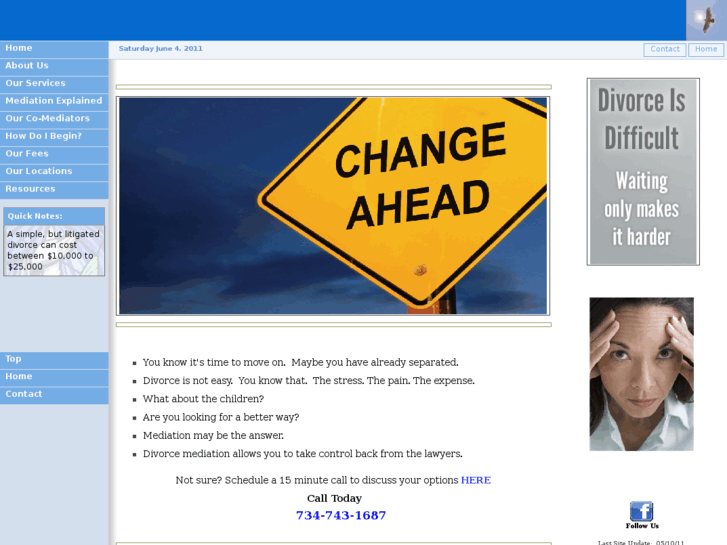The width and height of the screenshot is (727, 545).
Task: Click the bird logo in header corner
Action: tap(706, 20)
